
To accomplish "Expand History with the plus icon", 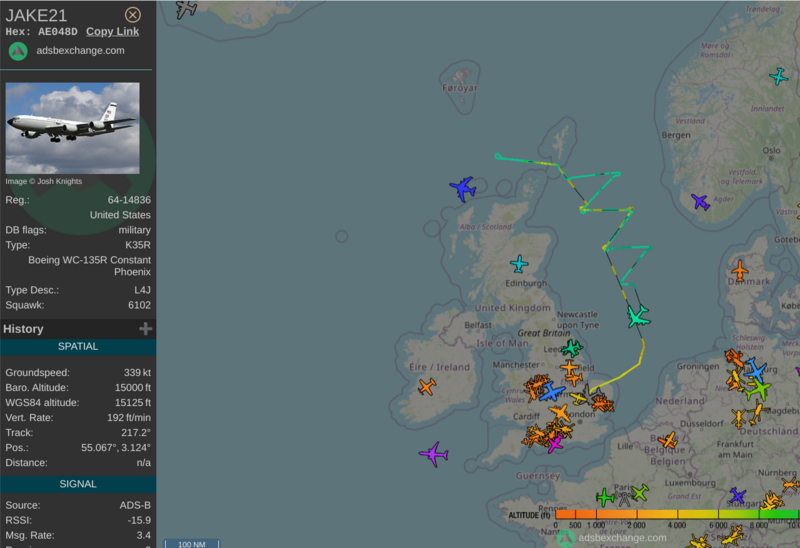I will [x=145, y=329].
